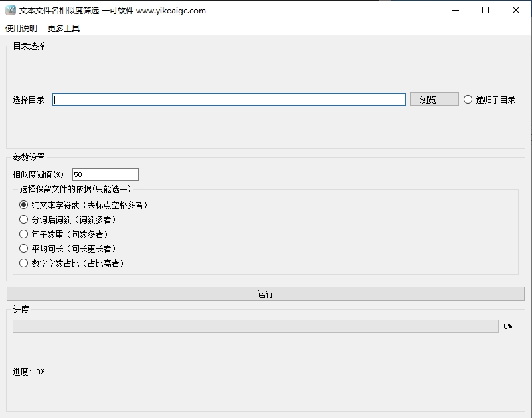The image size is (532, 418).
Task: Open the 更多工具 menu
Action: (64, 29)
